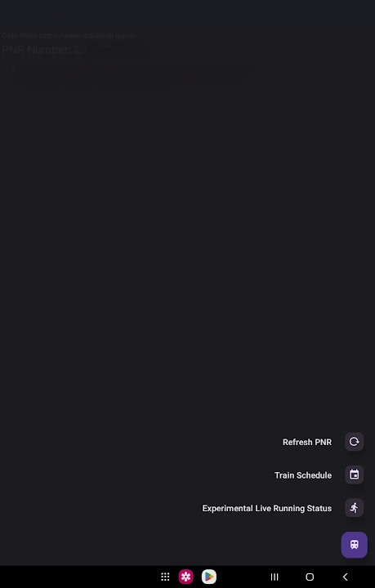Tap the running-person live status icon
The height and width of the screenshot is (588, 375).
[x=354, y=508]
